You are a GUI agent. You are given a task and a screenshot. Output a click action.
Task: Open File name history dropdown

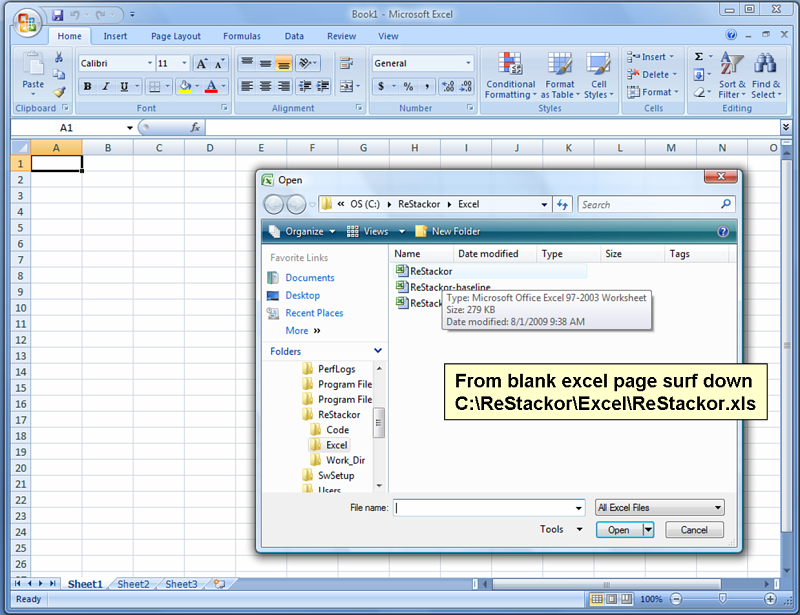tap(578, 508)
